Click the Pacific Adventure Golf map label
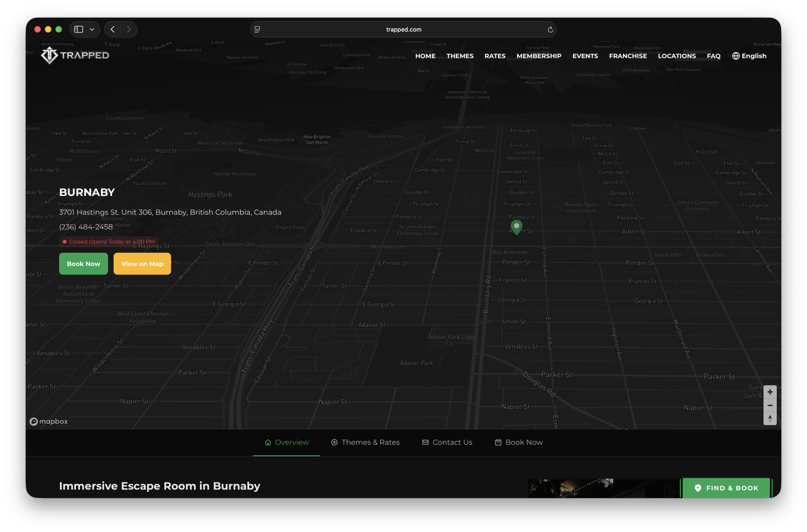 point(230,244)
